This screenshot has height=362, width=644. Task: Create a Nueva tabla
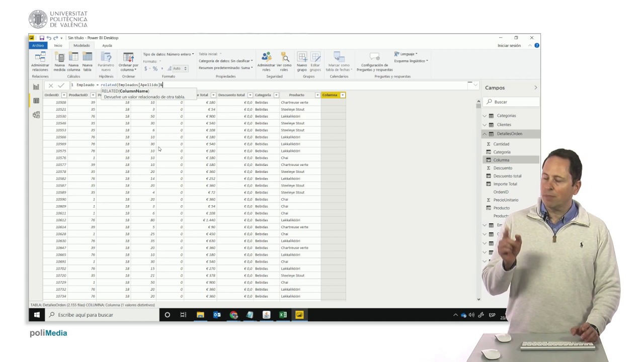(x=88, y=62)
